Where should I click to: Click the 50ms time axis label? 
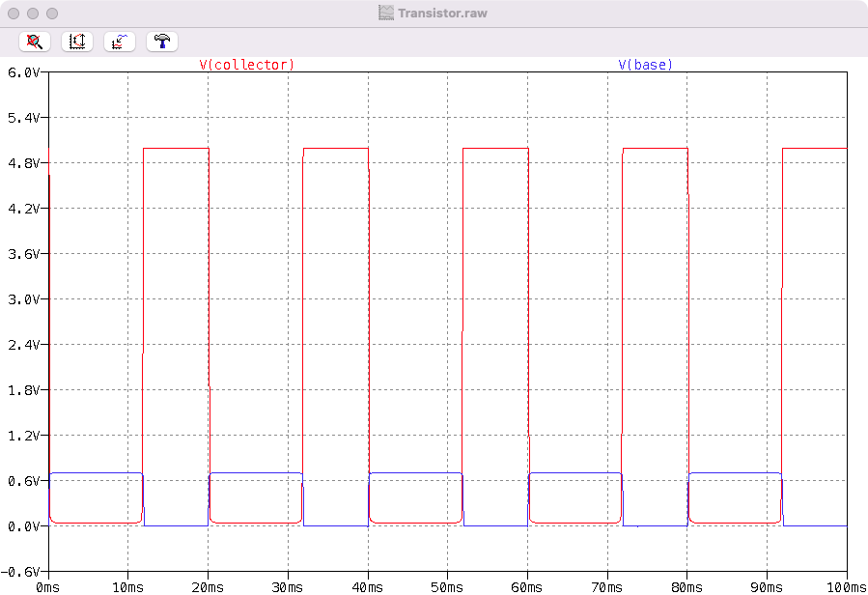point(447,587)
